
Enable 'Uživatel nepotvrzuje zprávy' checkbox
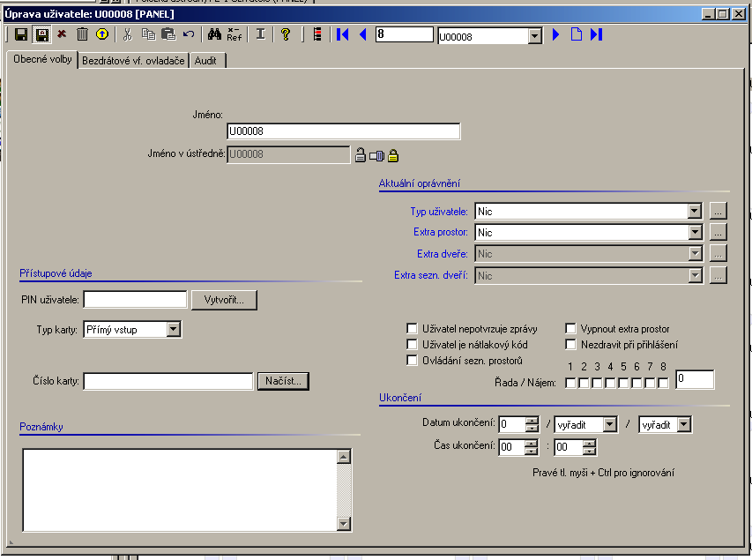click(412, 329)
